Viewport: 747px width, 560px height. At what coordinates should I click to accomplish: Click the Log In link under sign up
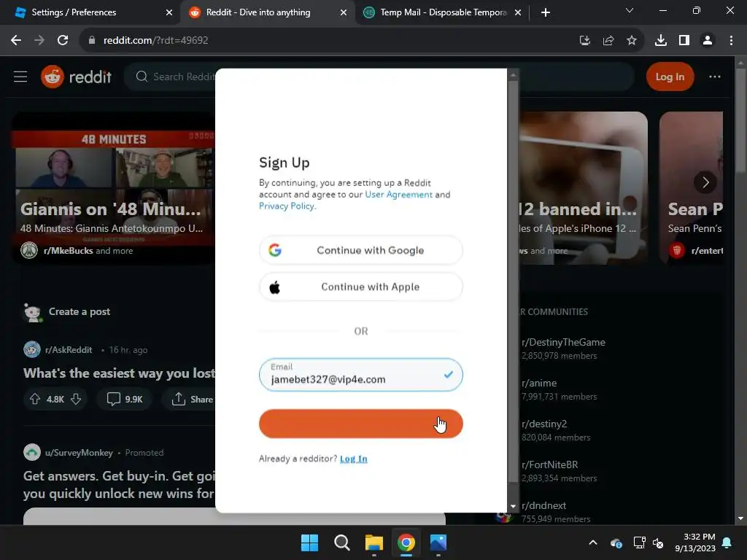pyautogui.click(x=354, y=459)
